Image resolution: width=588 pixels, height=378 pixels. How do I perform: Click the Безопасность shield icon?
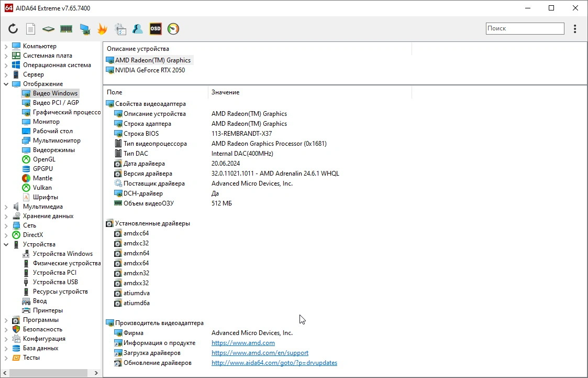16,329
